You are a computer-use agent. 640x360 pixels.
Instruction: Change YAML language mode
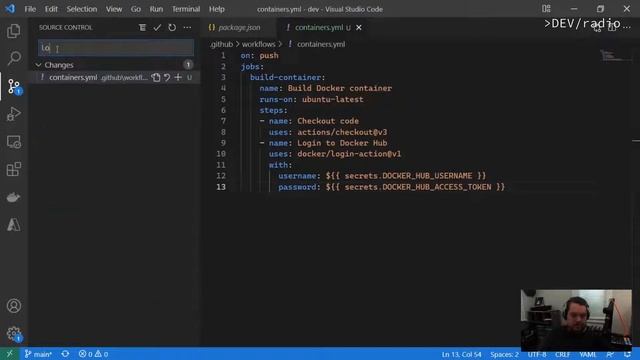click(x=588, y=354)
